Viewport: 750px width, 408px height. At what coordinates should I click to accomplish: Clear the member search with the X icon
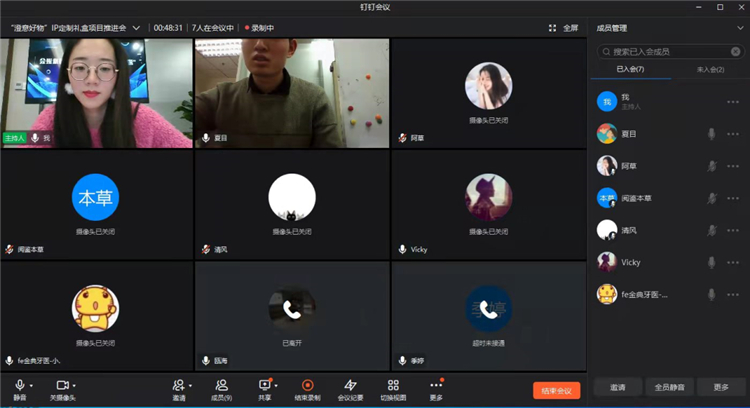pyautogui.click(x=736, y=52)
